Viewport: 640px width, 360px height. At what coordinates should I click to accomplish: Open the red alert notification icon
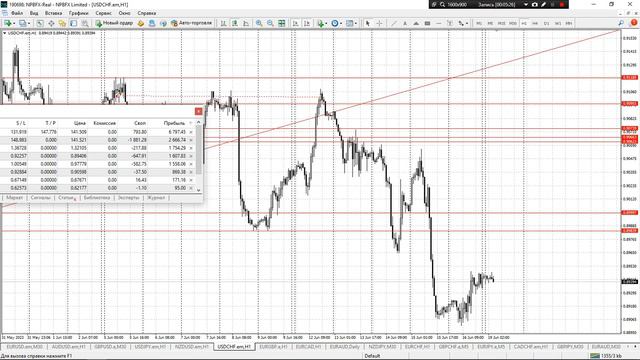(634, 23)
